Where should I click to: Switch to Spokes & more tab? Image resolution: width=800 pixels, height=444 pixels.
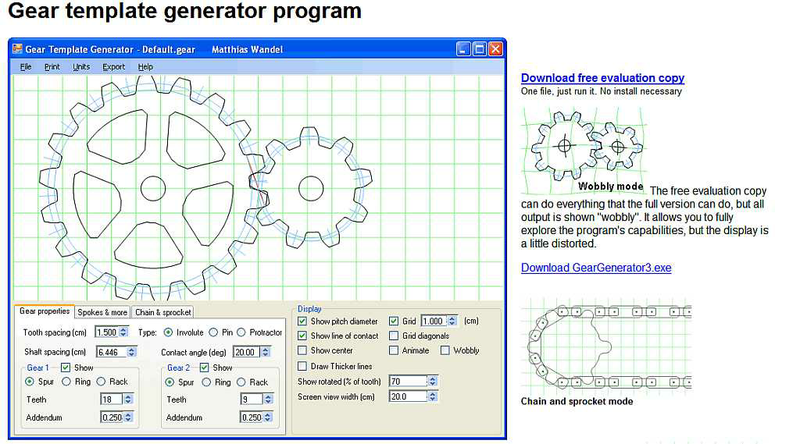(x=103, y=312)
